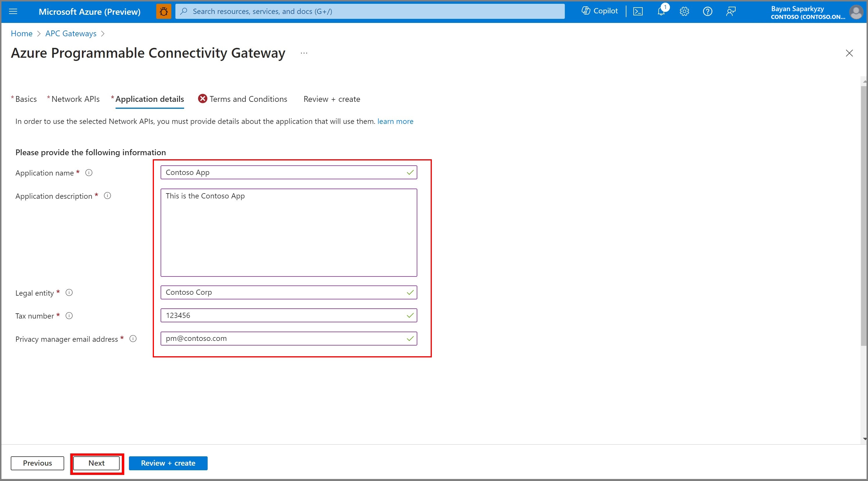Launch Cloud Shell terminal icon
The height and width of the screenshot is (481, 868).
638,11
